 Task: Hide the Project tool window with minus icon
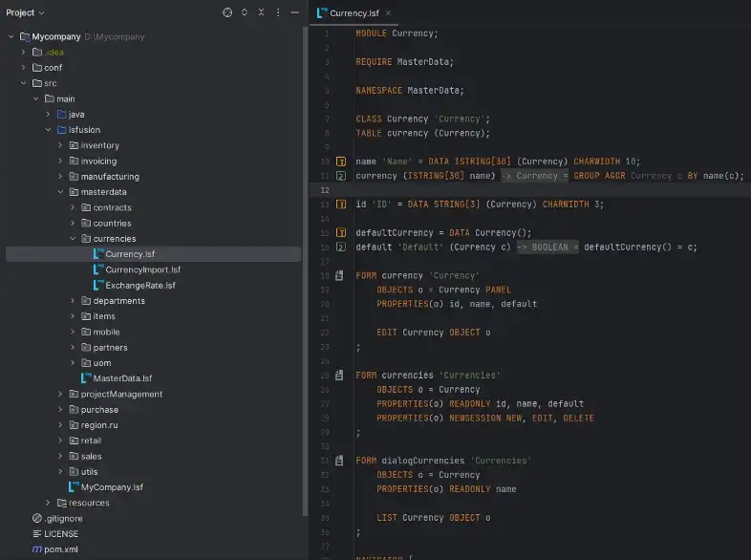coord(295,13)
